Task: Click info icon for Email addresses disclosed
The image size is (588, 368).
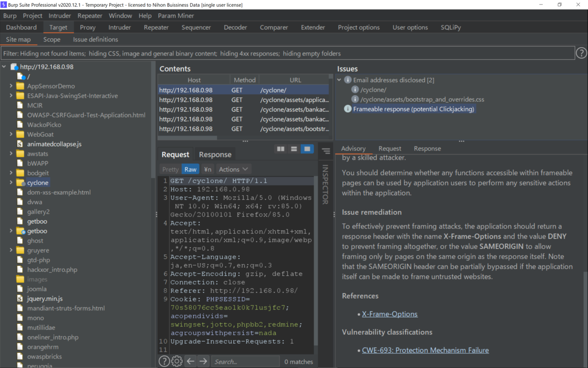Action: point(347,80)
